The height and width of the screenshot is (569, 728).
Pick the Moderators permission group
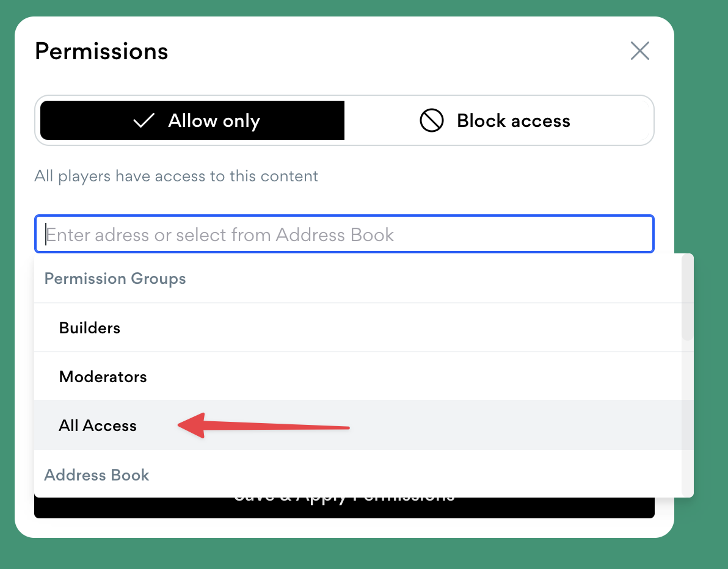click(x=103, y=377)
